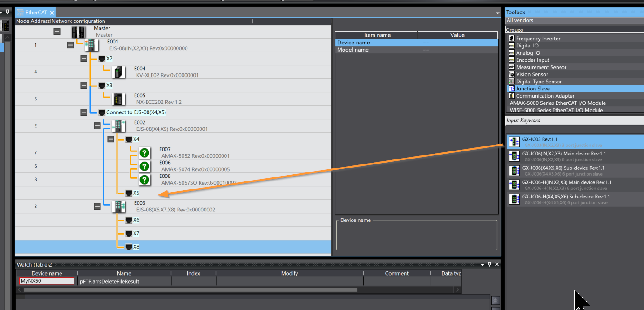The height and width of the screenshot is (310, 644).
Task: Select the E001 EJS-08 junction icon
Action: pyautogui.click(x=91, y=45)
